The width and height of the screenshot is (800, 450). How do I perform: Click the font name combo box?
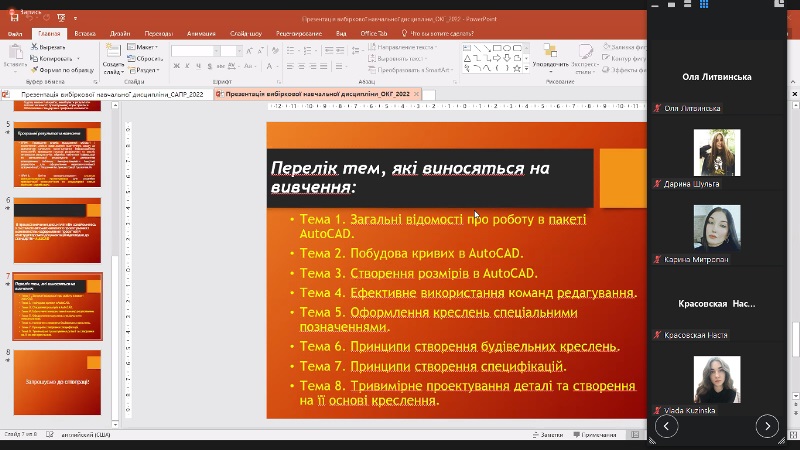click(x=195, y=51)
